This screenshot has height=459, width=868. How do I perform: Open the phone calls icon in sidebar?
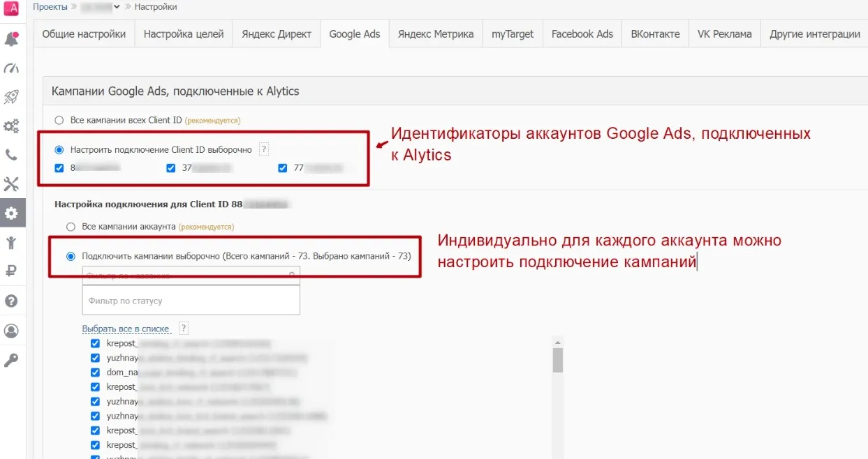point(11,155)
